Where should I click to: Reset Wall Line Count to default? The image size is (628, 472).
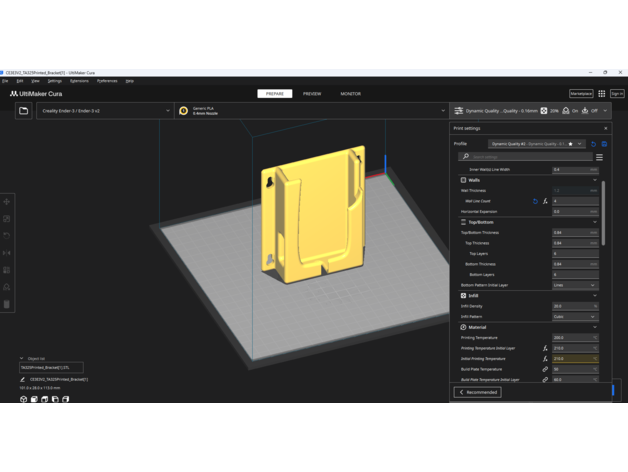pos(535,201)
